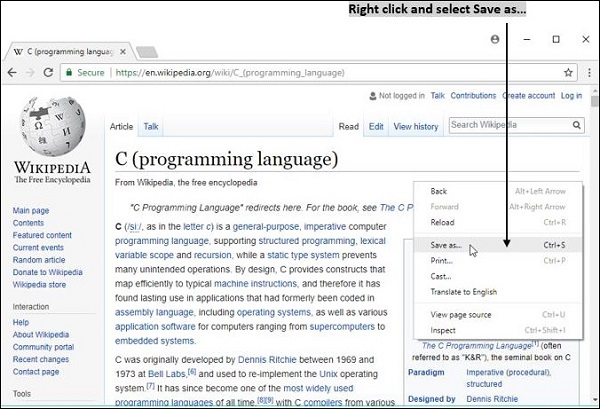Select Save as... in the context menu

pos(498,245)
